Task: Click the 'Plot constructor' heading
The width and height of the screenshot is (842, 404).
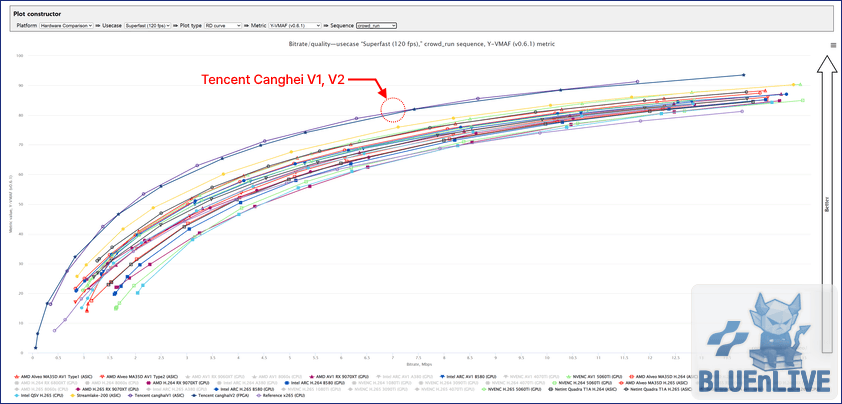Action: point(37,13)
